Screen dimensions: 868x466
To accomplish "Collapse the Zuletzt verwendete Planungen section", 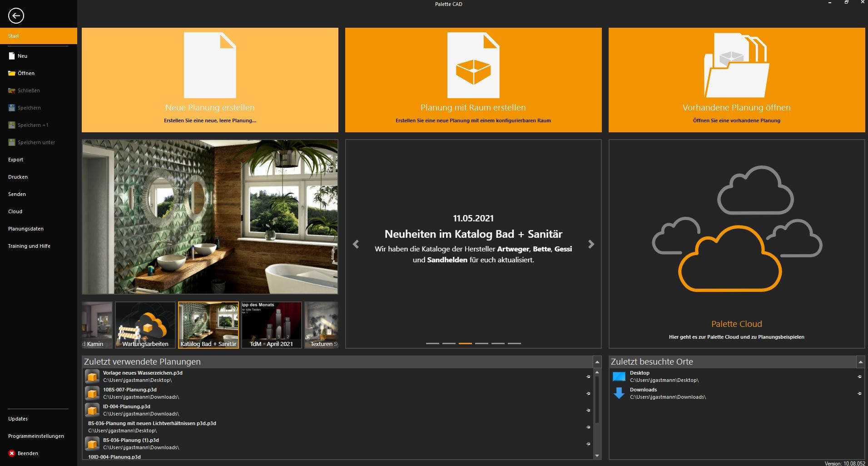I will pyautogui.click(x=597, y=362).
